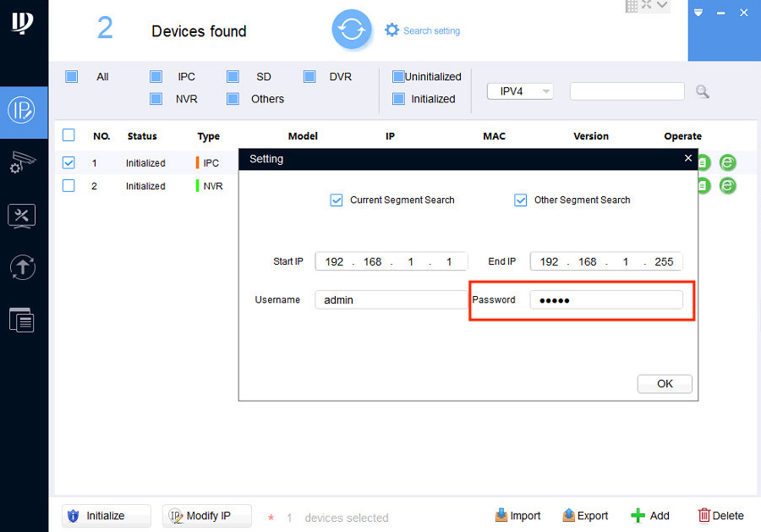Open the blue title bar dropdown arrow
Viewport: 761px width, 532px height.
click(x=698, y=13)
